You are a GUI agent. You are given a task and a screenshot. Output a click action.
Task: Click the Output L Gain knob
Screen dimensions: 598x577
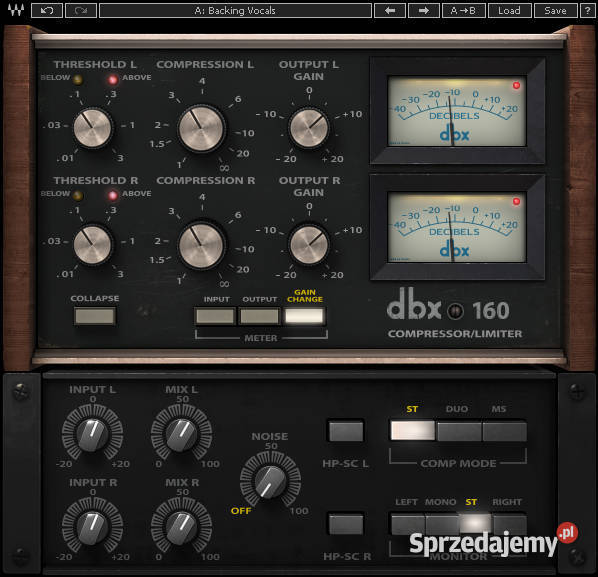[309, 128]
